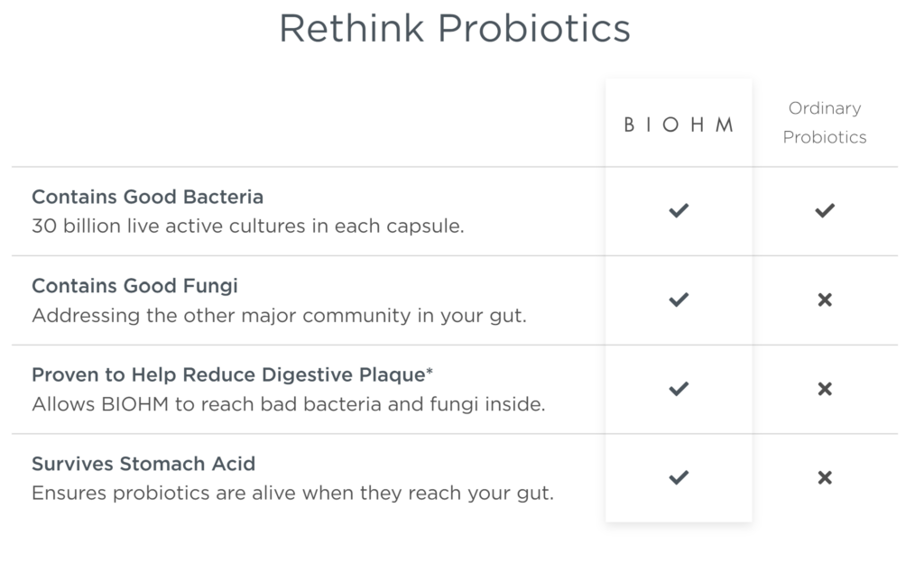Click the asterisk after Digestive Plaque
The height and width of the screenshot is (563, 924).
pos(430,371)
